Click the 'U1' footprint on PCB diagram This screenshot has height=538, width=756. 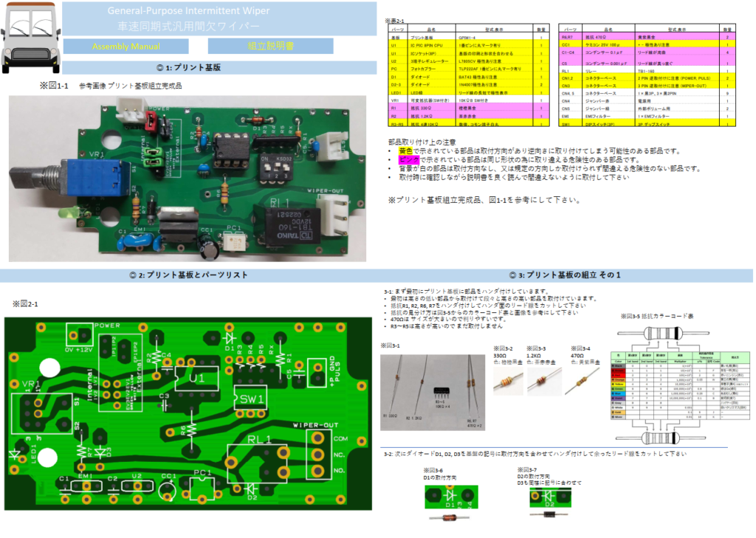point(196,377)
